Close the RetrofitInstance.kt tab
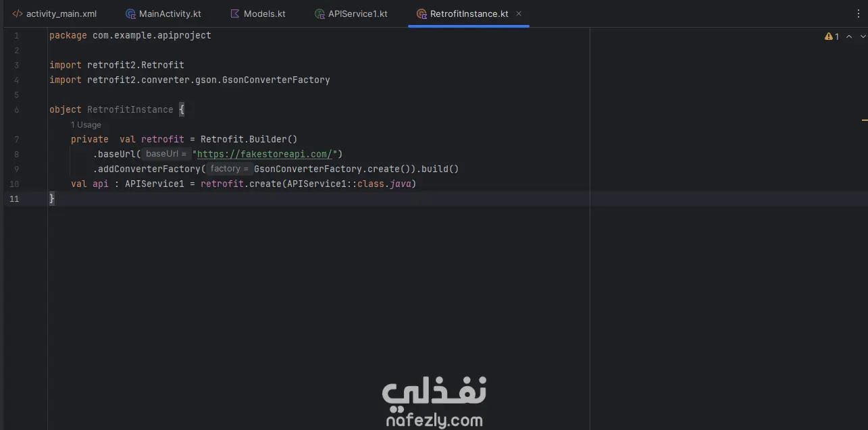The image size is (868, 430). click(519, 14)
